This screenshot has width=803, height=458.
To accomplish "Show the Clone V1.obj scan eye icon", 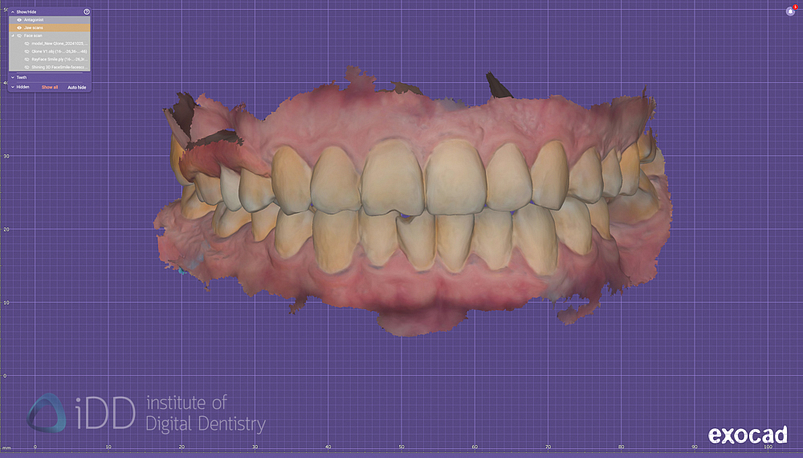I will point(26,52).
